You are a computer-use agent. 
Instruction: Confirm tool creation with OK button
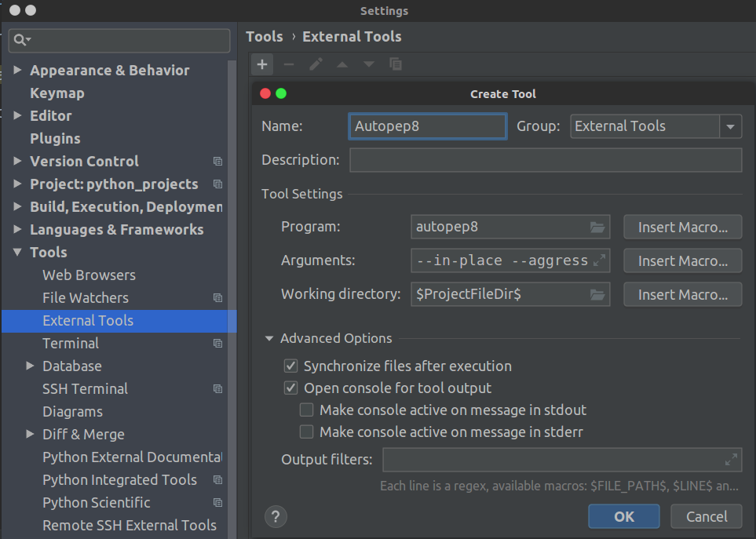624,517
